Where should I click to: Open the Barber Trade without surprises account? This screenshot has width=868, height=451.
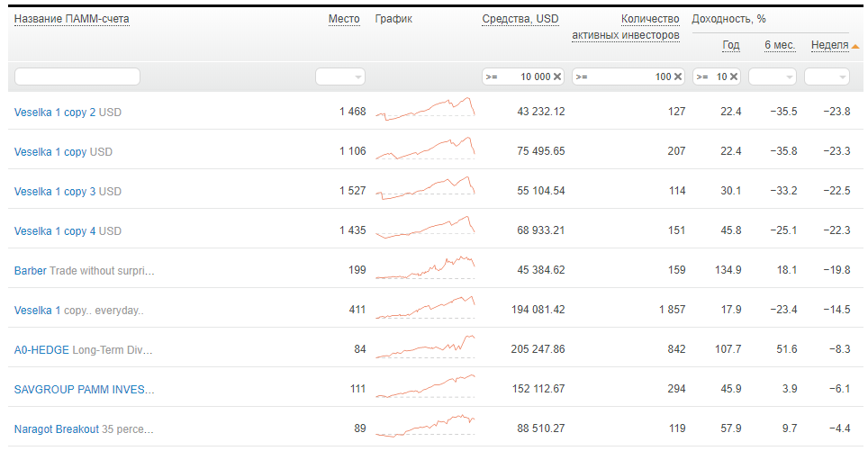(x=84, y=271)
